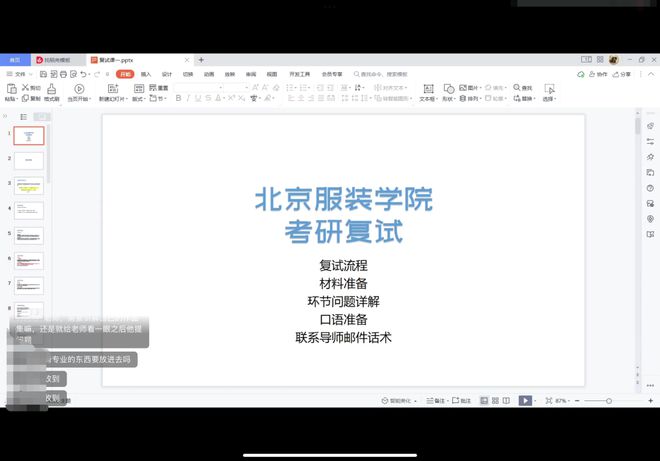Switch to the 首页 home tab
Image resolution: width=660 pixels, height=461 pixels.
tap(15, 60)
